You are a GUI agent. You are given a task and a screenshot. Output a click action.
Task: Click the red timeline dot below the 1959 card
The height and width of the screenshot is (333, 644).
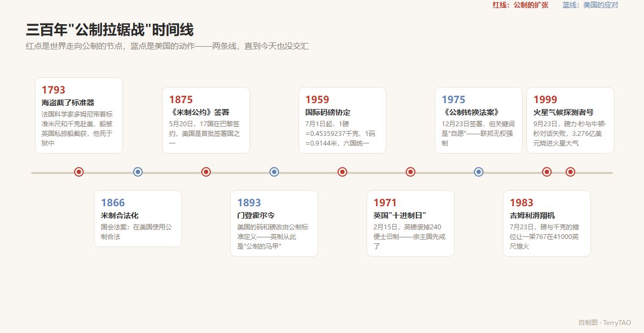tap(342, 172)
